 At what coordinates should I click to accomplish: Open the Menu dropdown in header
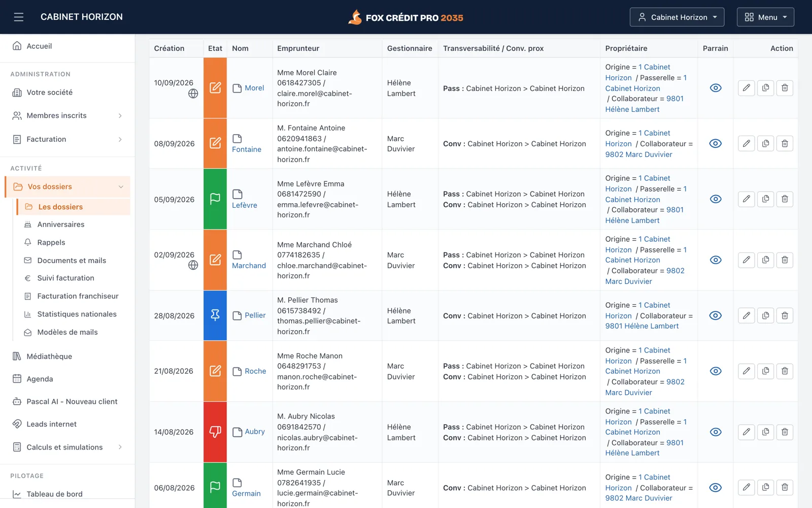tap(765, 17)
